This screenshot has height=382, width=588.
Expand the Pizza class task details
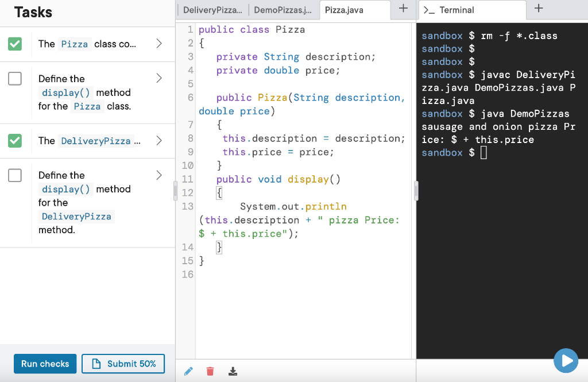[x=159, y=43]
